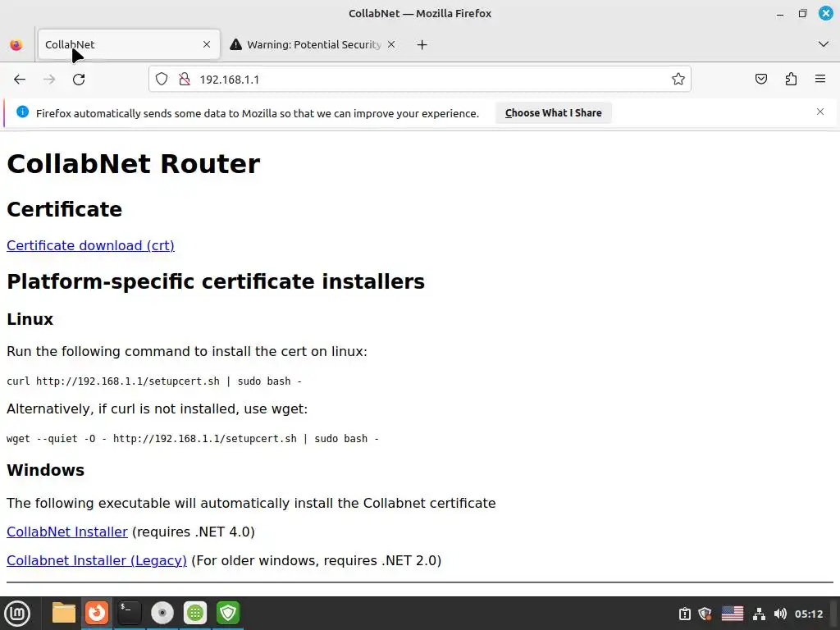
Task: Click the curl setupcert.sh command text
Action: 154,381
